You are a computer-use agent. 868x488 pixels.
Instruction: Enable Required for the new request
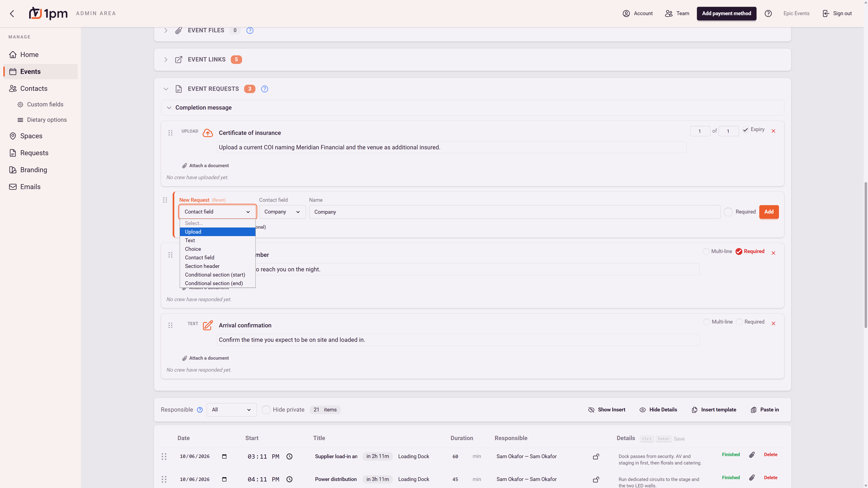coord(728,212)
